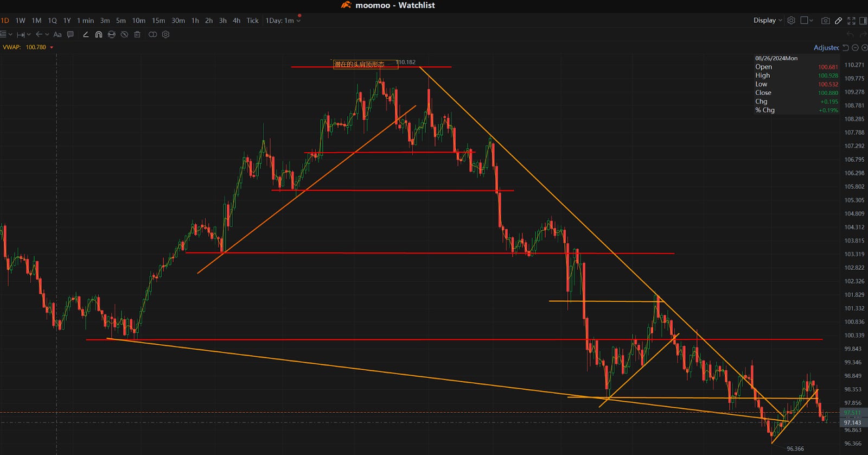
Task: Take a chart screenshot with camera icon
Action: [826, 21]
